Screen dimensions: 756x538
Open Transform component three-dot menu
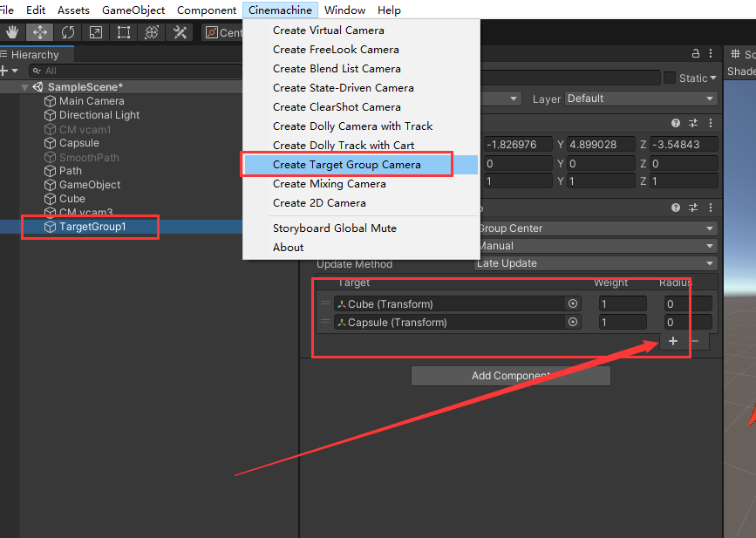tap(711, 123)
